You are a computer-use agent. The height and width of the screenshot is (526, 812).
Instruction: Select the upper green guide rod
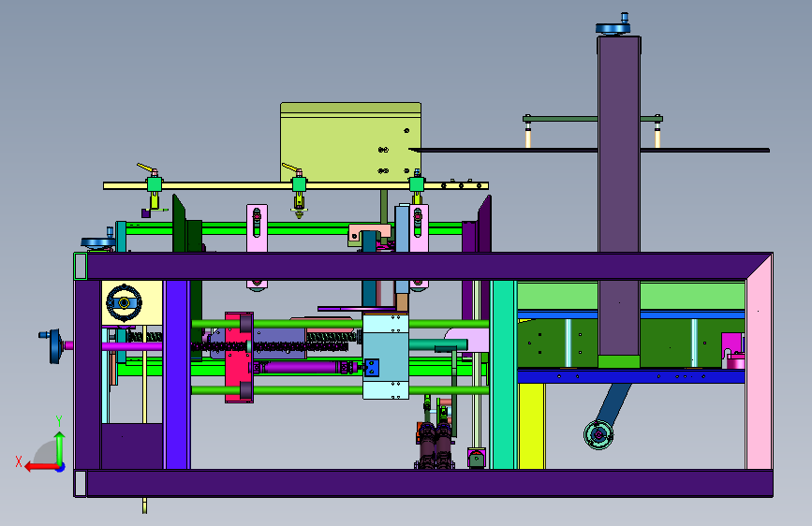[340, 324]
